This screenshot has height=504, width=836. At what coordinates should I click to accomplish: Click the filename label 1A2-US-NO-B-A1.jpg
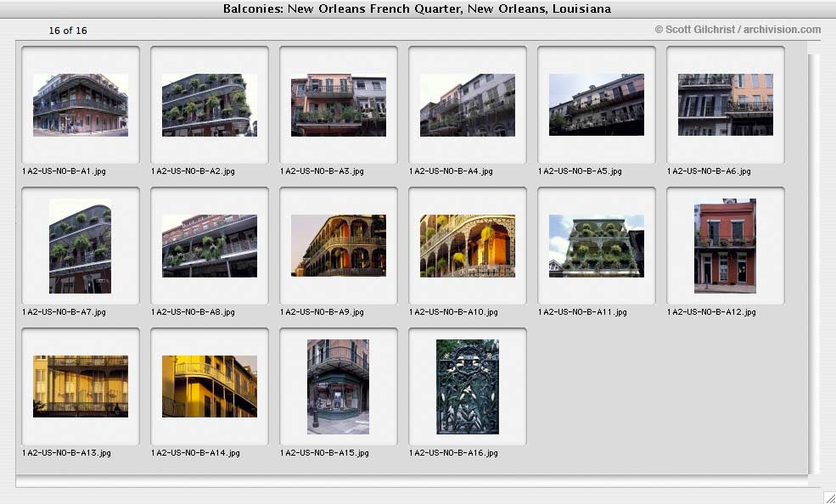(64, 171)
